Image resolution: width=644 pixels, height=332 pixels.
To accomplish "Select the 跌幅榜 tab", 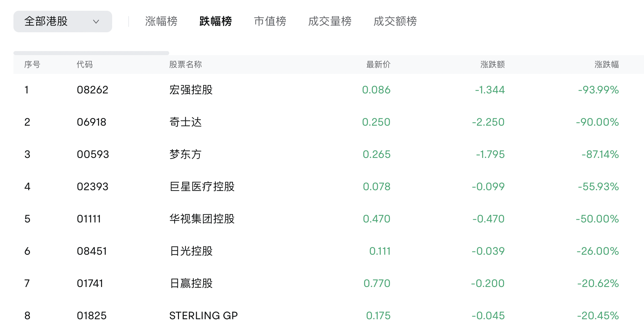I will tap(215, 22).
